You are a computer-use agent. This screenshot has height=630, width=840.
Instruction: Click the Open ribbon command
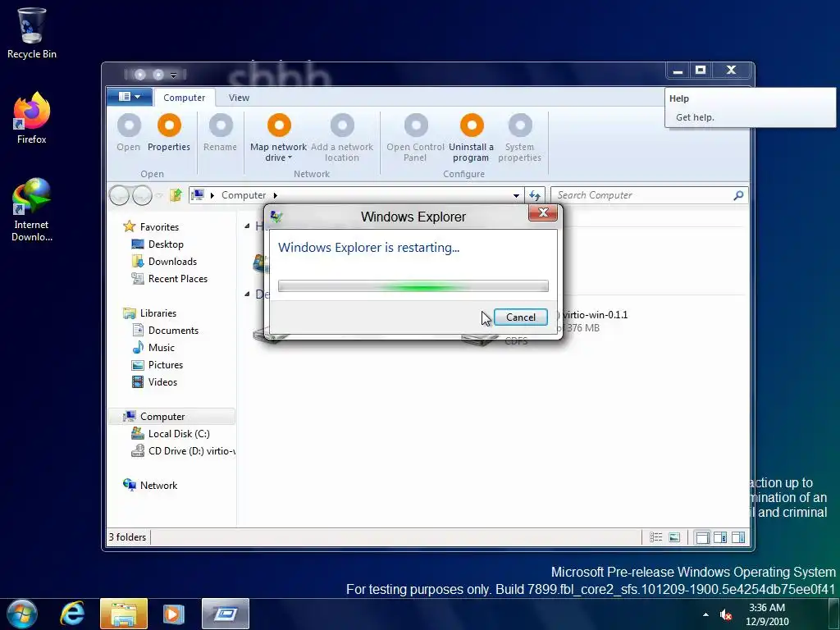point(129,132)
